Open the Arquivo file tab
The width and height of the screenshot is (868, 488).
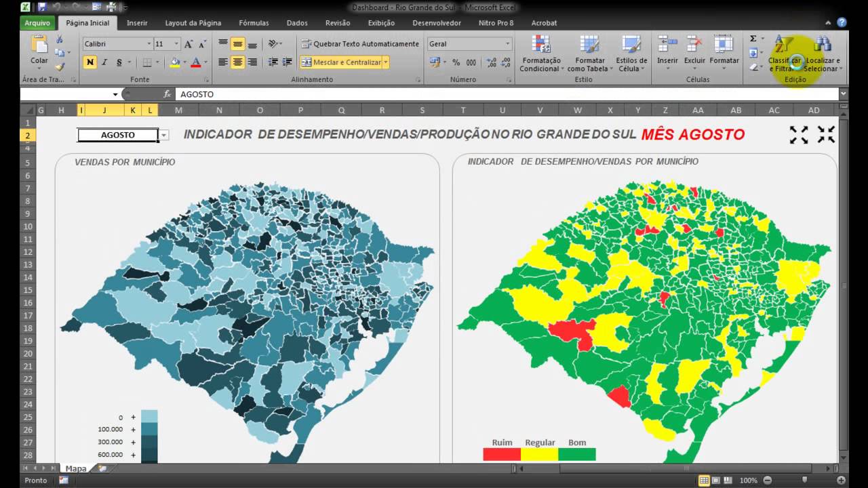pos(37,22)
